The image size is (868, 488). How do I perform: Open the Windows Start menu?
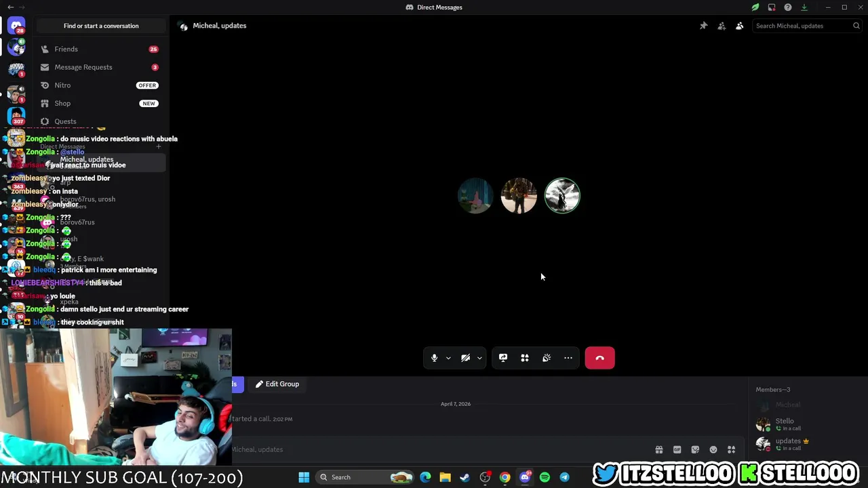[x=304, y=477]
